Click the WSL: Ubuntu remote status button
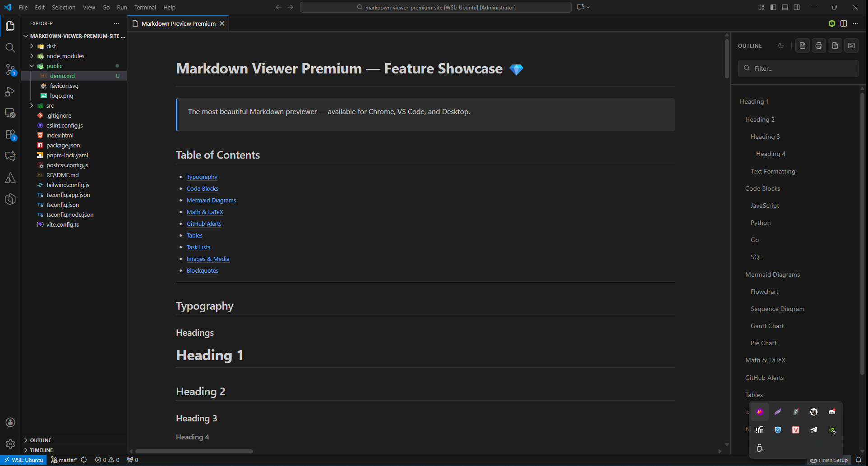 pos(23,460)
